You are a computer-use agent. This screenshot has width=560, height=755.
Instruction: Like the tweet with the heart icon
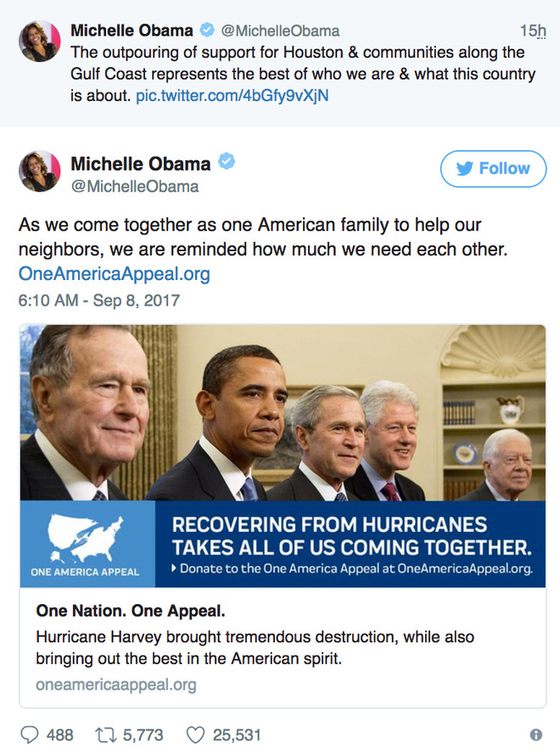(195, 735)
